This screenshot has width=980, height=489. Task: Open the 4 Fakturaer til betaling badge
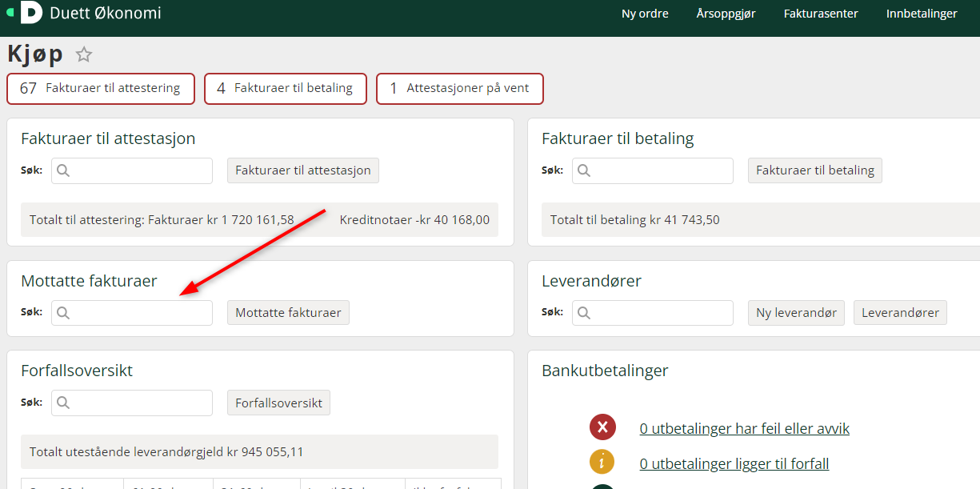286,88
